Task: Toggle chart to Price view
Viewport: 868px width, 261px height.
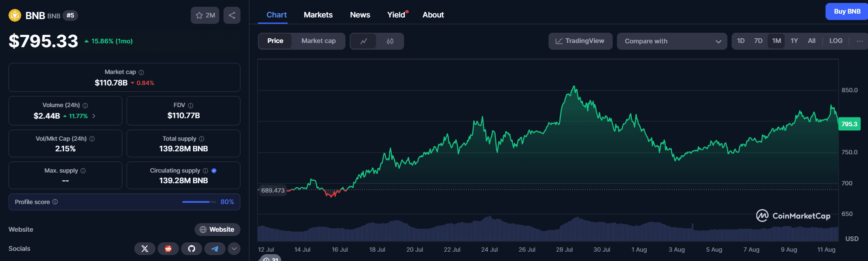Action: pos(275,41)
